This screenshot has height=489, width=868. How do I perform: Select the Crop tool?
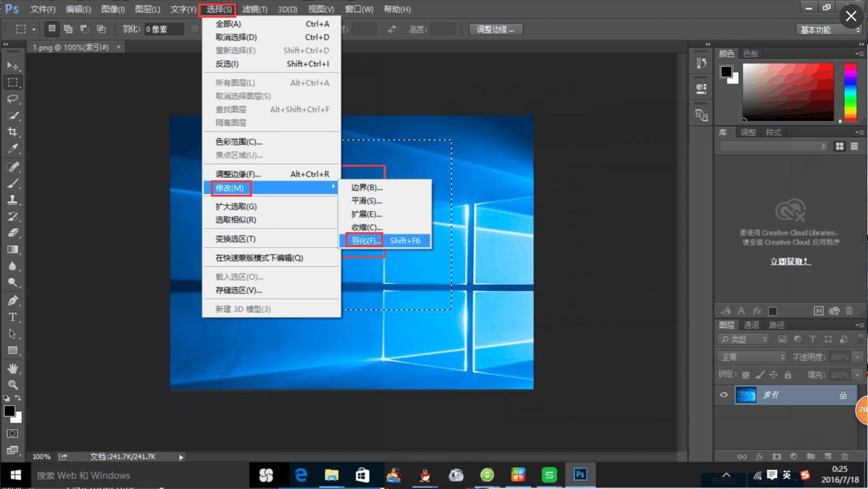(12, 132)
